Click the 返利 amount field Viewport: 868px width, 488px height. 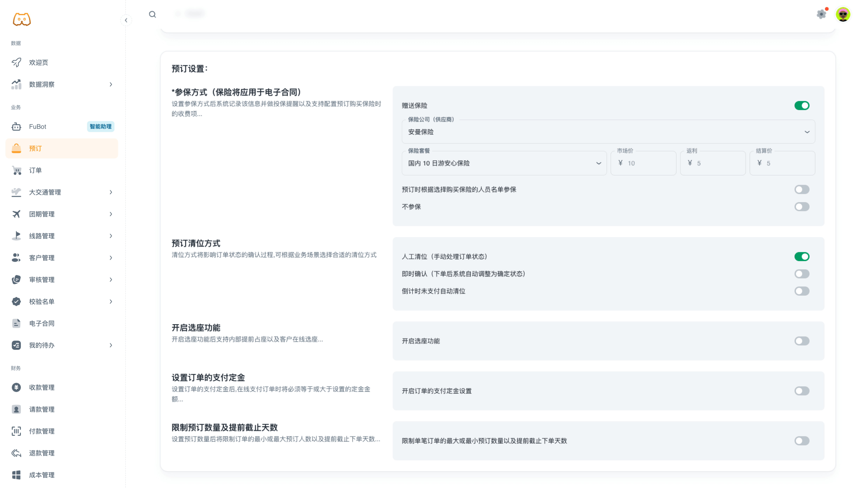click(713, 163)
